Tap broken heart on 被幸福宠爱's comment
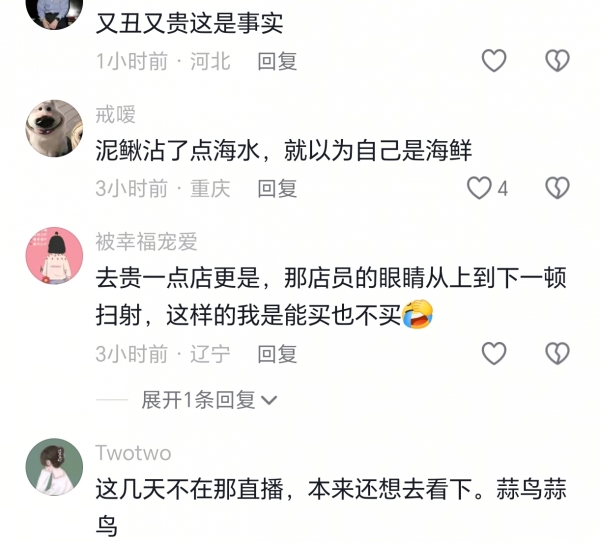600x542 pixels. pos(557,353)
